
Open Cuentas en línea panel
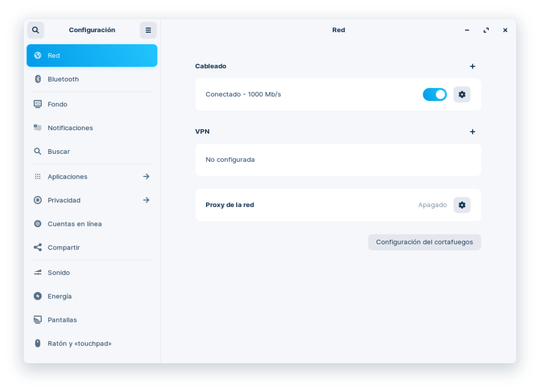pyautogui.click(x=92, y=224)
